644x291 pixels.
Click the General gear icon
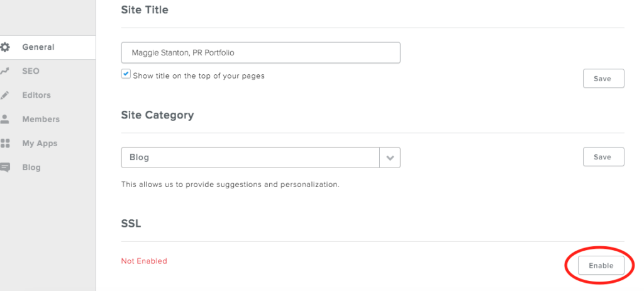[5, 47]
